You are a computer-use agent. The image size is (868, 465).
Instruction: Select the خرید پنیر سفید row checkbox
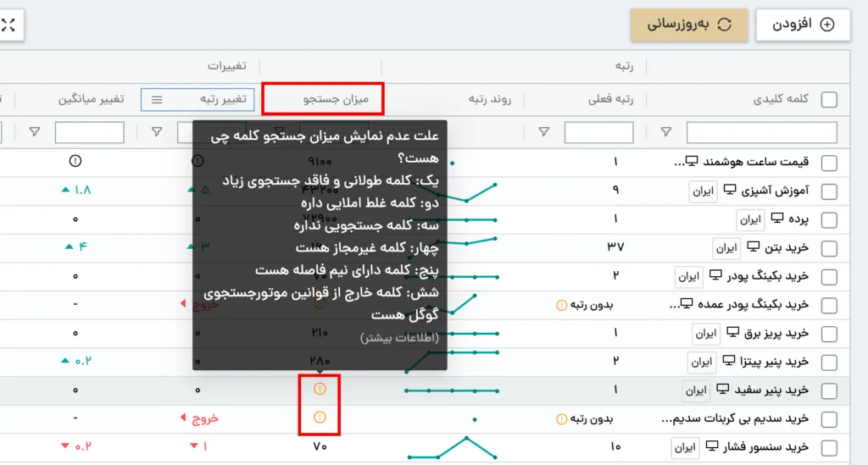click(829, 391)
